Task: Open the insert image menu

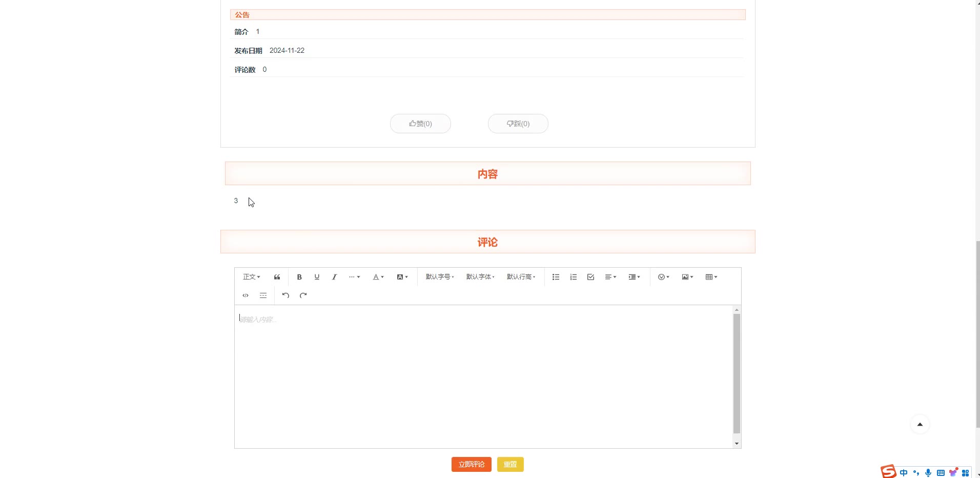Action: [687, 277]
